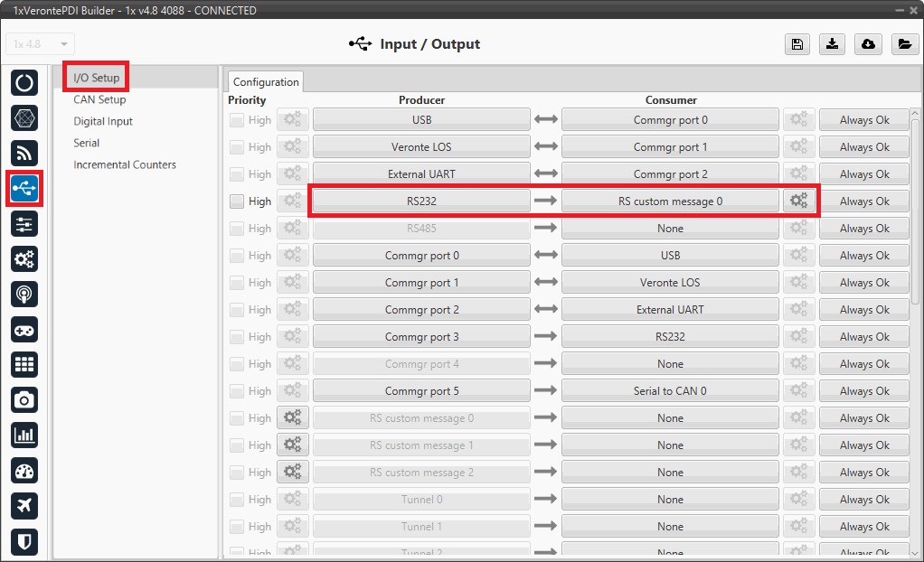The image size is (924, 562).
Task: Select the gamepad icon in sidebar
Action: pos(24,329)
